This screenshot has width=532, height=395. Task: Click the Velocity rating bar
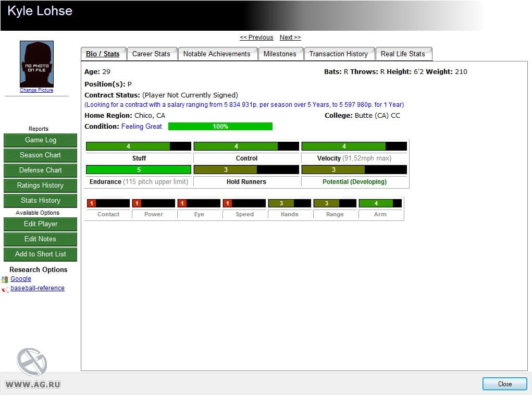coord(354,146)
